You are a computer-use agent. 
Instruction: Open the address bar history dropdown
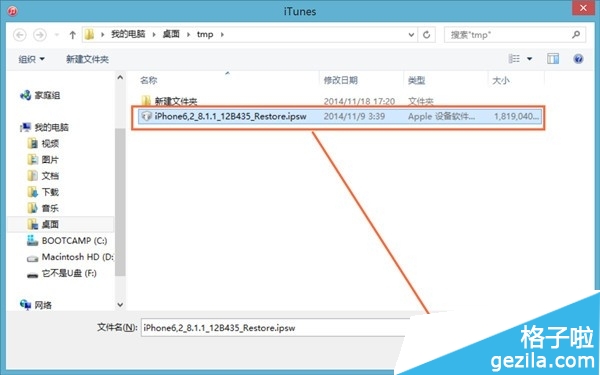point(411,35)
